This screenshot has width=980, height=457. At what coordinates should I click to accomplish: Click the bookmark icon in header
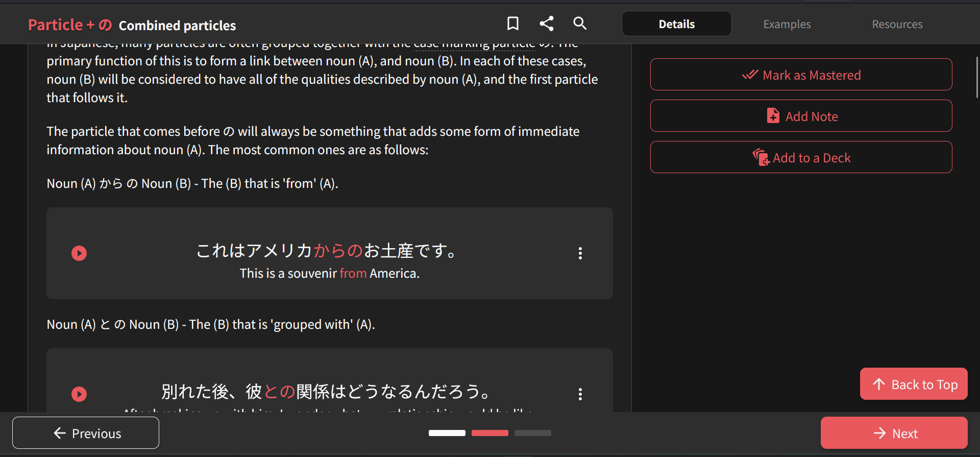[513, 23]
